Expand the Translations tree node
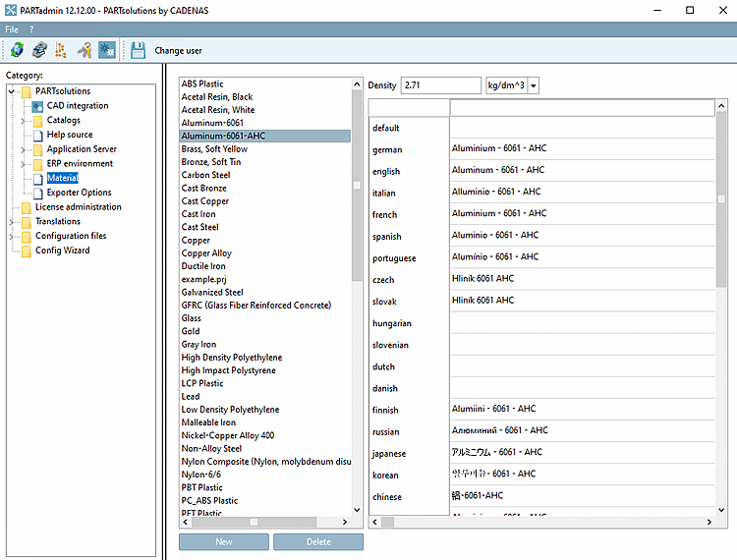 coord(12,222)
